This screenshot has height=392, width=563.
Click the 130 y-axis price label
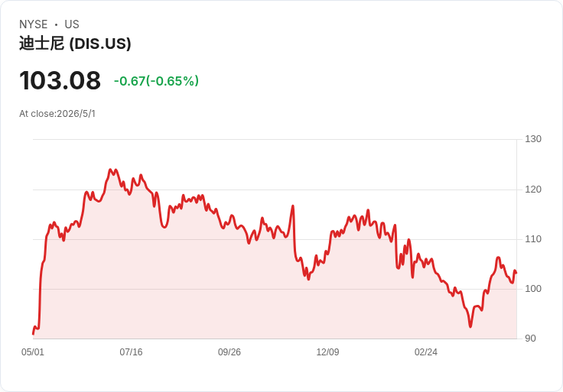(x=533, y=139)
